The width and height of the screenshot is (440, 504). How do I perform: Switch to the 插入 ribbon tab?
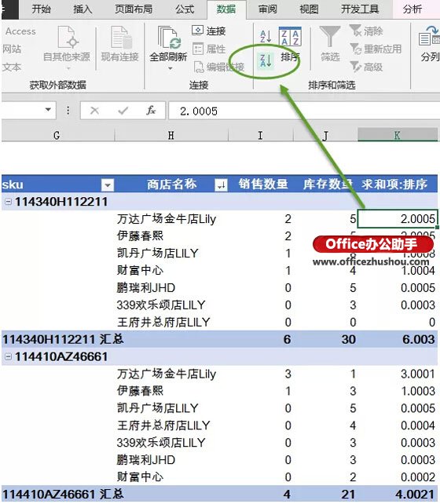click(82, 9)
